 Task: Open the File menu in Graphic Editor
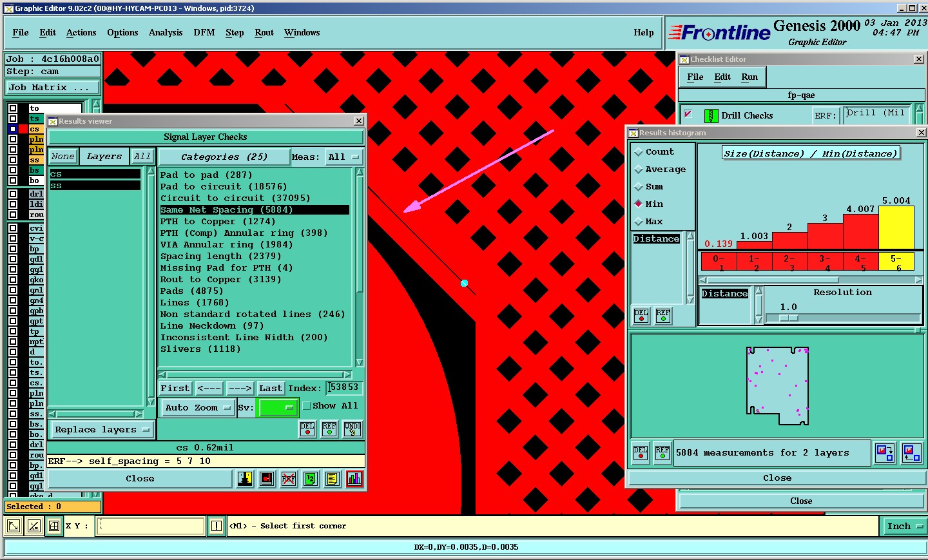pos(21,32)
